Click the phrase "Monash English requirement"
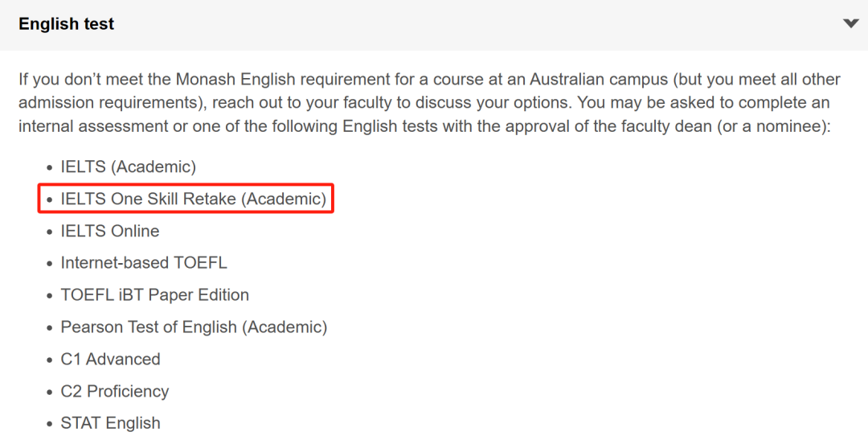This screenshot has height=436, width=868. pos(283,79)
